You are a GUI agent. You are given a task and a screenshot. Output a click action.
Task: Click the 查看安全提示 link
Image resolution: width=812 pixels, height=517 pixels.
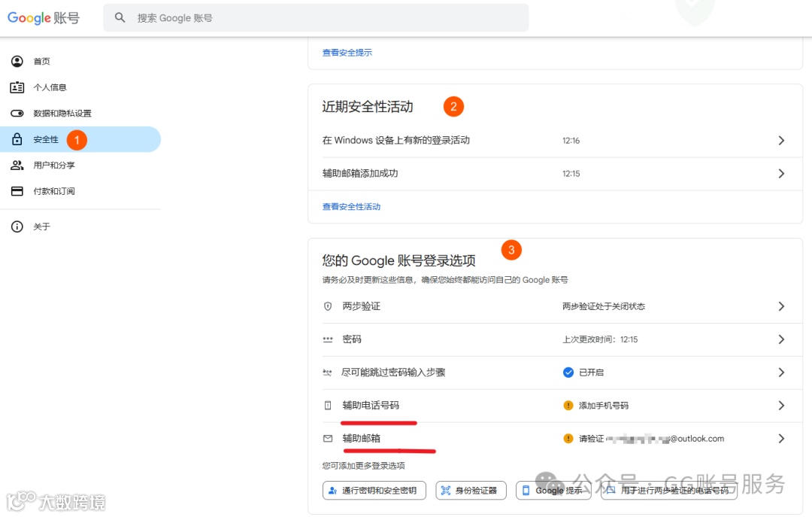[347, 53]
